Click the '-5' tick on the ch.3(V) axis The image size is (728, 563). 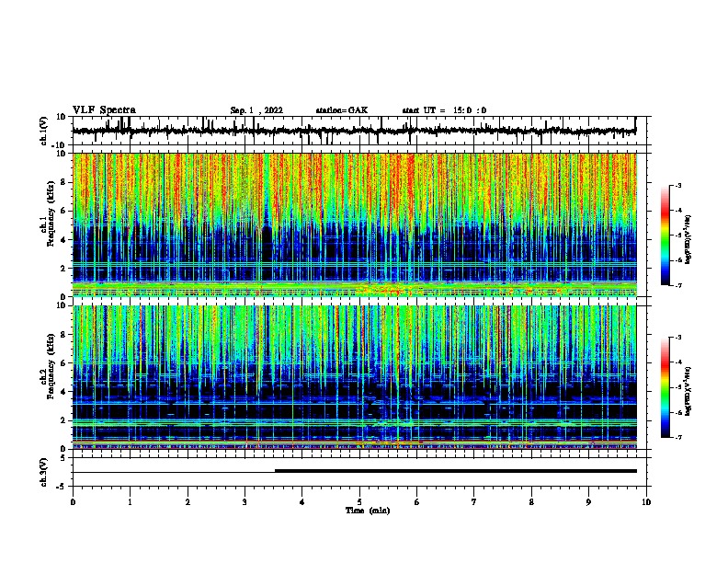(63, 487)
